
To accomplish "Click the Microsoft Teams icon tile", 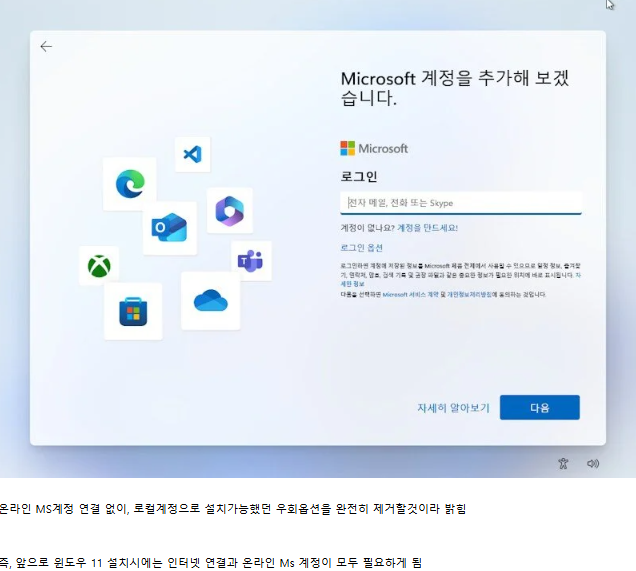I will (x=251, y=261).
